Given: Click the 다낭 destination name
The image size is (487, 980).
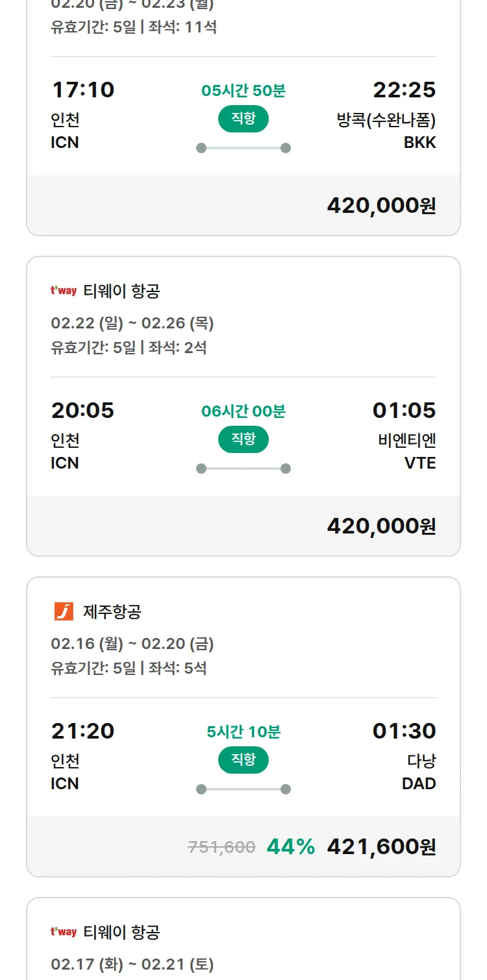Looking at the screenshot, I should click(421, 761).
